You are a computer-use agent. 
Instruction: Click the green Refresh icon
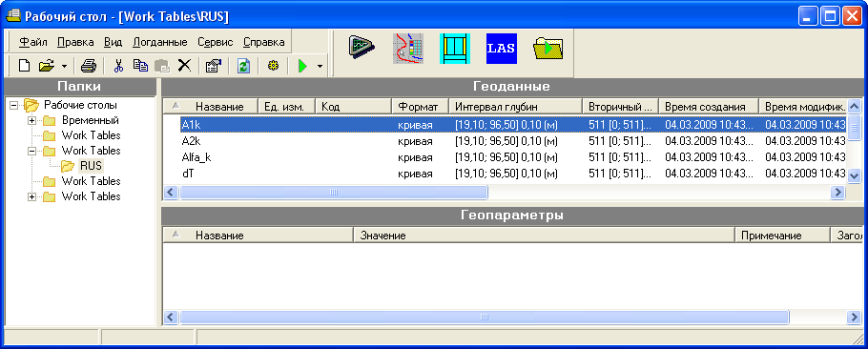coord(244,66)
